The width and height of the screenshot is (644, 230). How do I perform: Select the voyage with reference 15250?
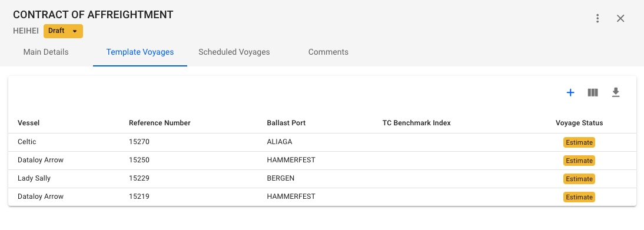[x=322, y=161]
